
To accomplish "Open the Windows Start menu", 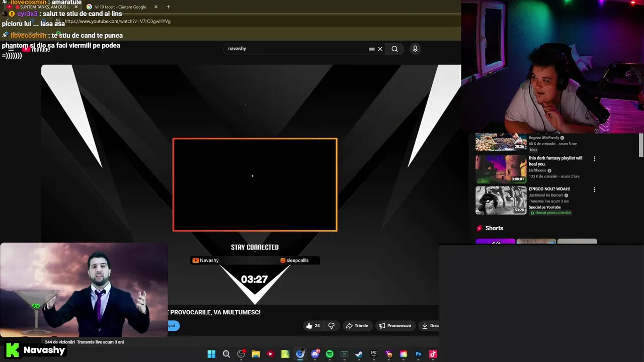I will pyautogui.click(x=211, y=354).
